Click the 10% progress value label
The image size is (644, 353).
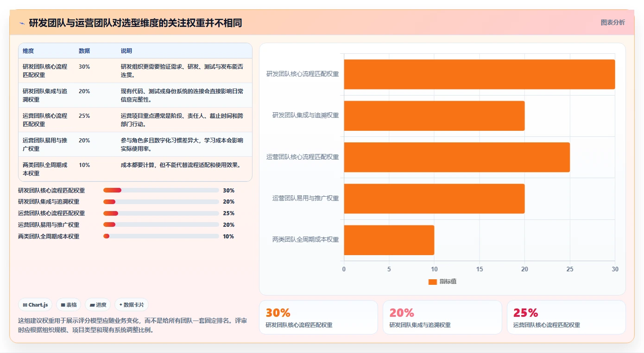[228, 237]
